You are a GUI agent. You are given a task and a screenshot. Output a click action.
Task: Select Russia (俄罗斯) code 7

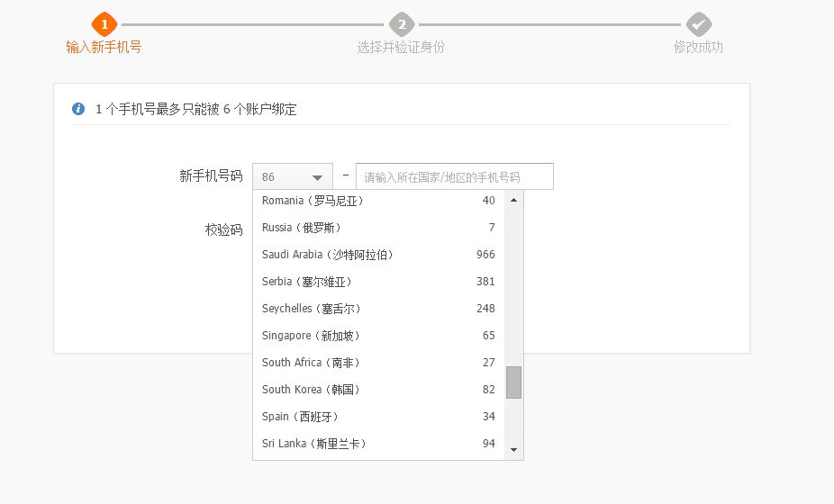pos(378,228)
